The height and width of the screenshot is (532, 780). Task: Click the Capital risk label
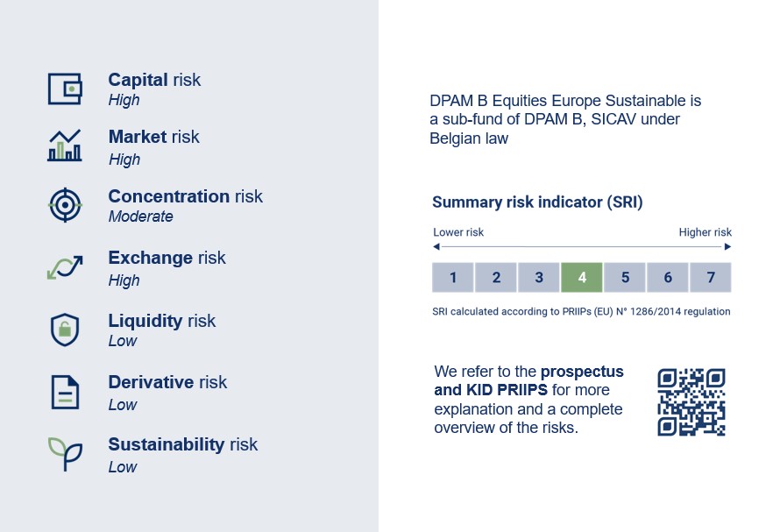[x=154, y=80]
